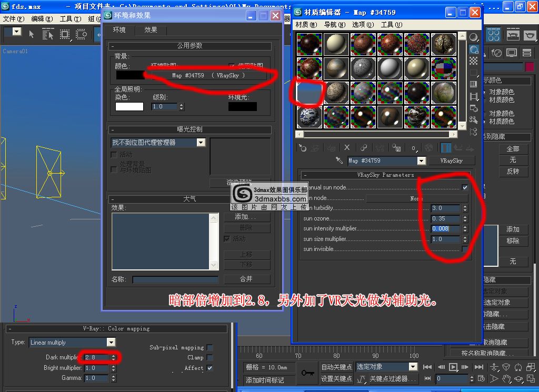Toggle the Backlight icon in Material Editor
Screen dimensions: 539x392
[x=474, y=49]
